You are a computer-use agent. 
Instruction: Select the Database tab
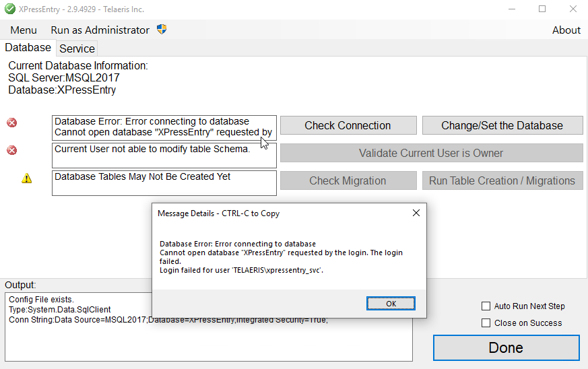click(x=28, y=48)
